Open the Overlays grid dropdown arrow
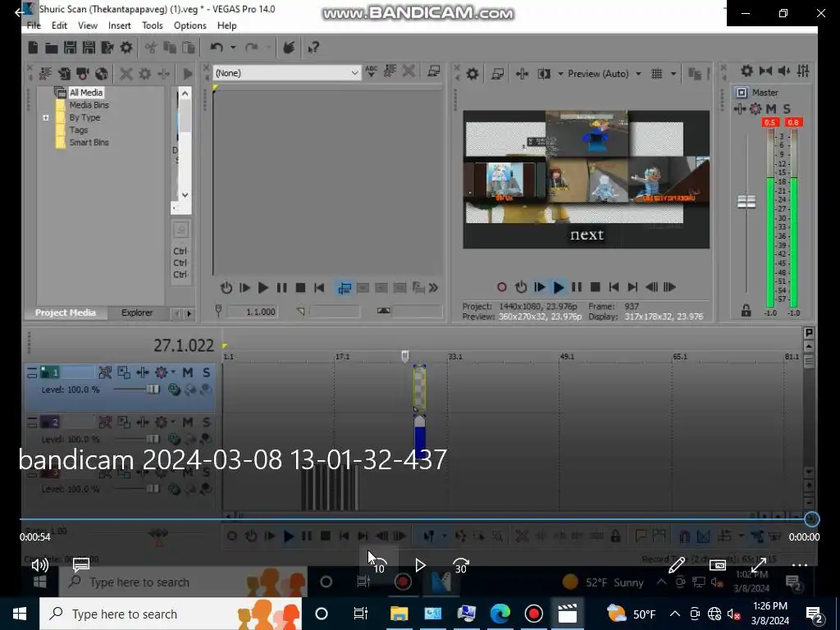The height and width of the screenshot is (630, 840). [673, 73]
